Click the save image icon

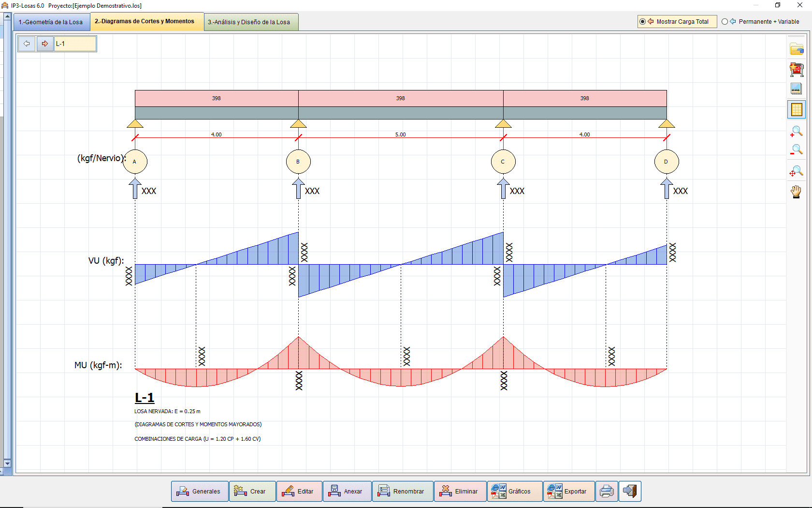797,89
